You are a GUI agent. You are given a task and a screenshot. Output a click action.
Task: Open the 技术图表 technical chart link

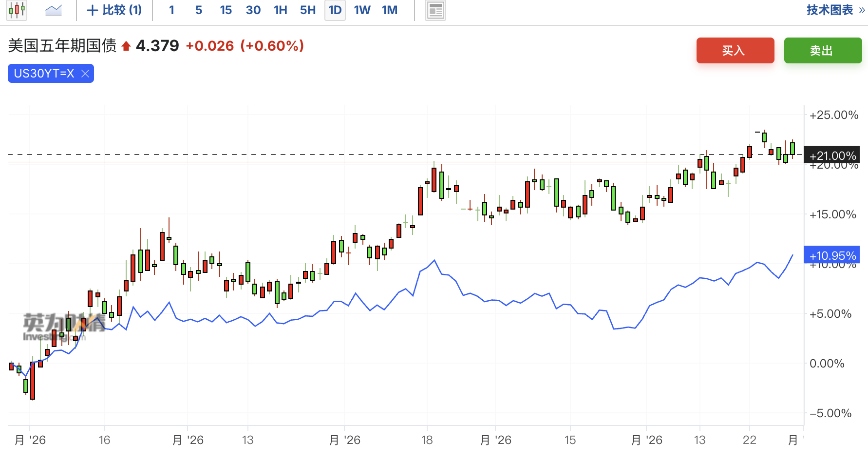(x=835, y=10)
